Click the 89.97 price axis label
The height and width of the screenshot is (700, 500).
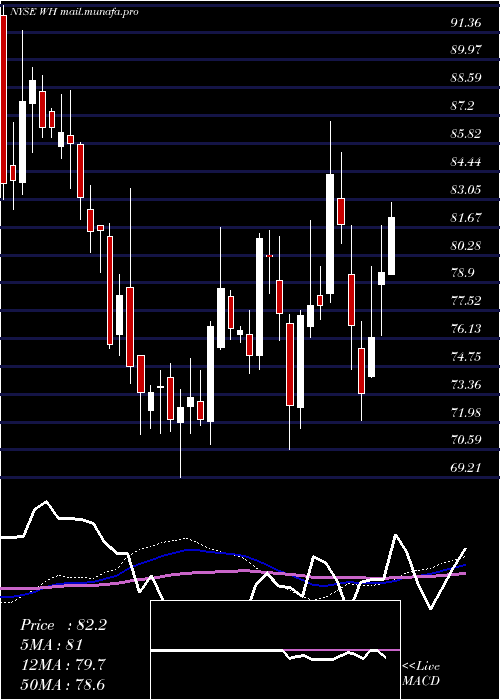tap(466, 50)
